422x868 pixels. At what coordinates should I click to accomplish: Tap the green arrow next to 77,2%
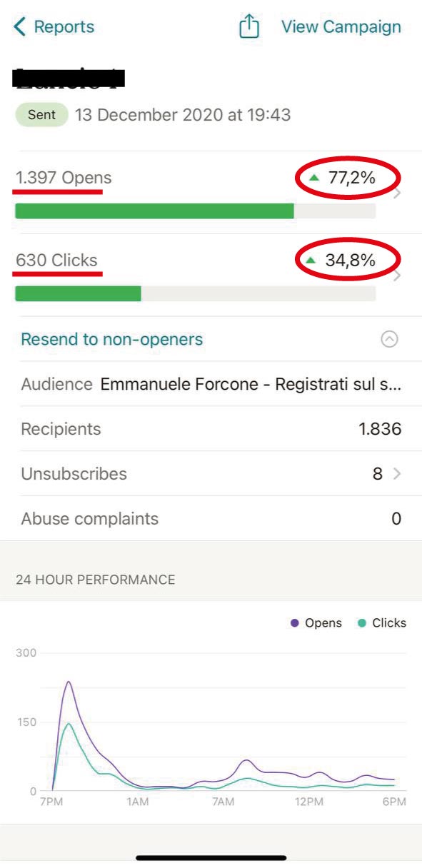coord(313,178)
